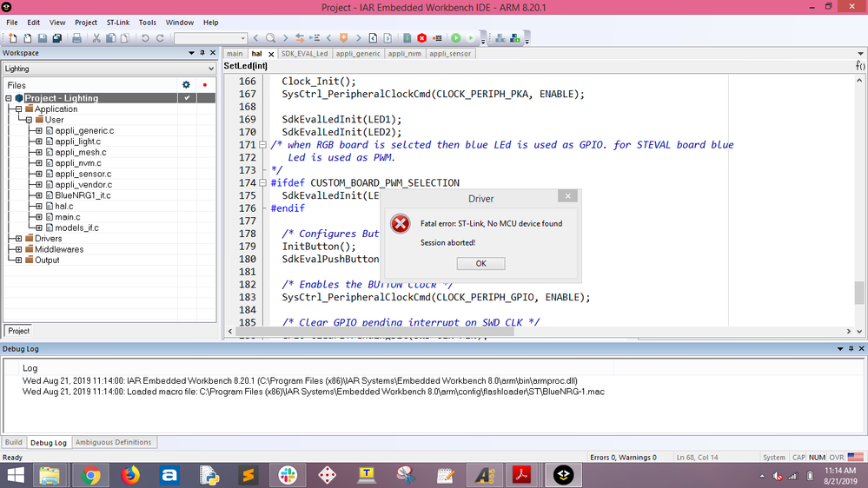Select the Project workspace tab

(x=19, y=331)
